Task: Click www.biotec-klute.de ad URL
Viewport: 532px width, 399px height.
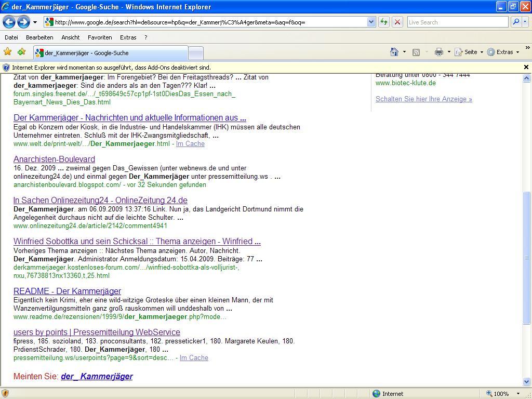Action: (x=405, y=83)
